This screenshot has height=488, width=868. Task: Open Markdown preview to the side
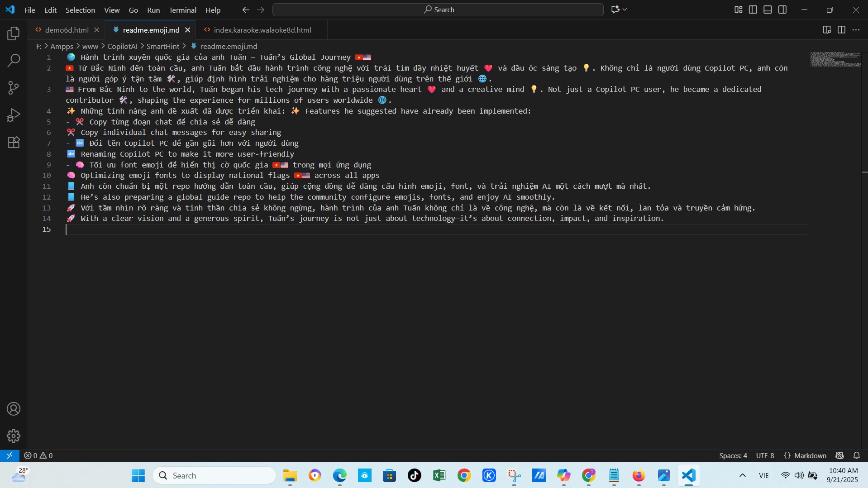coord(827,30)
